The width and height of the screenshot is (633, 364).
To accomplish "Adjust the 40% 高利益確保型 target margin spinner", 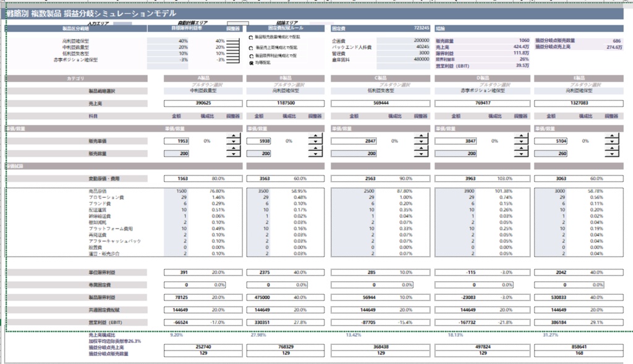I will coord(232,41).
